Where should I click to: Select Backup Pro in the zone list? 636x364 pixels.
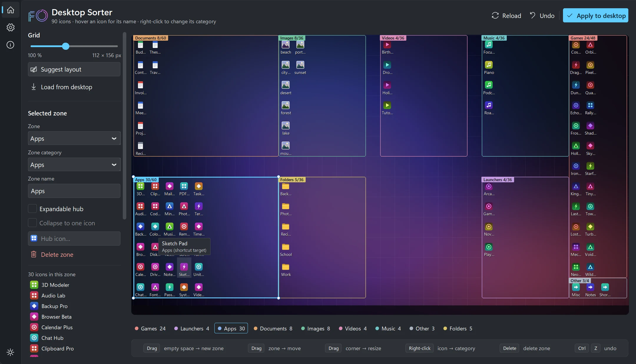click(x=74, y=306)
